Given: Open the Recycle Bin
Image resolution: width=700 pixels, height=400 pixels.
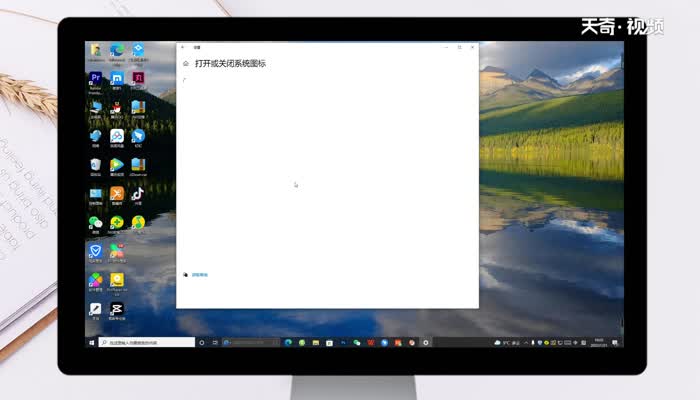Looking at the screenshot, I should (96, 167).
